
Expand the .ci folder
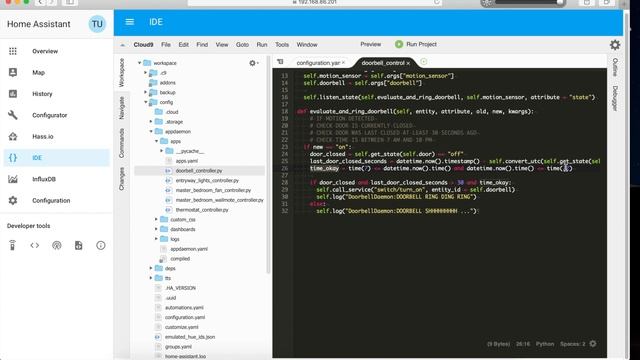pos(145,73)
